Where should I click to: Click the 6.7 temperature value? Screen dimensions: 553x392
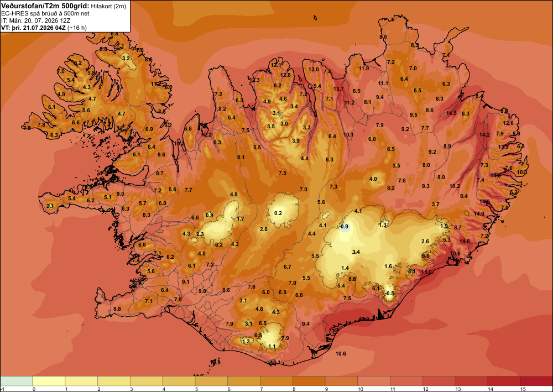(287, 267)
